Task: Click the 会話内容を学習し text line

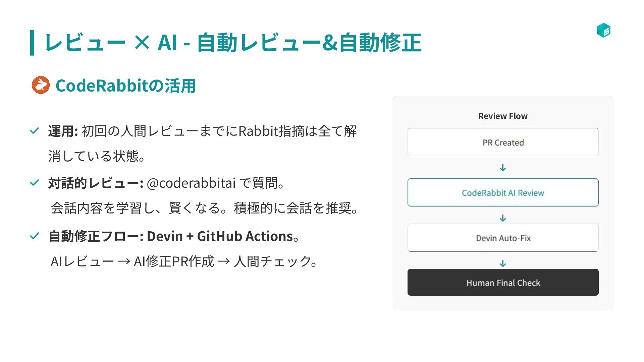Action: [x=205, y=208]
